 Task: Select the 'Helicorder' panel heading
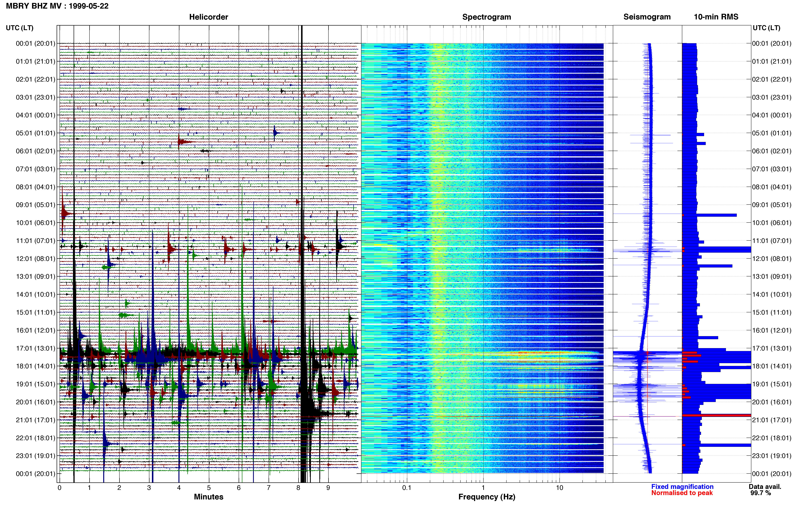pos(209,17)
